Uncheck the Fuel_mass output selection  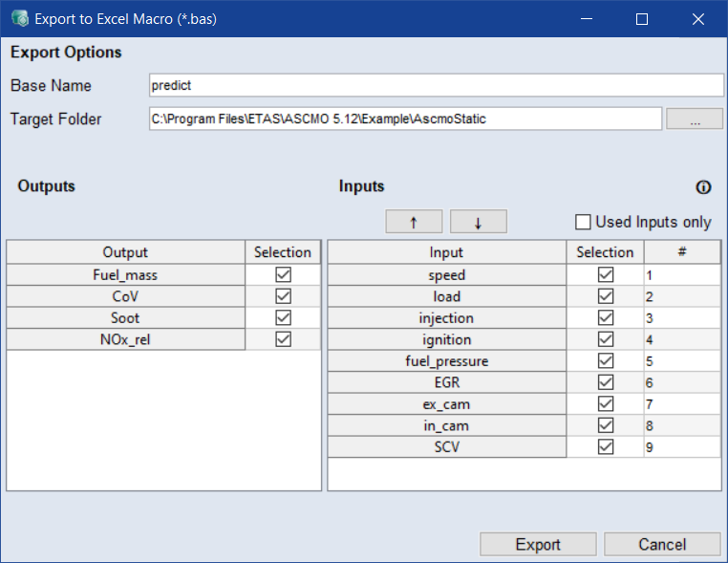pyautogui.click(x=283, y=275)
